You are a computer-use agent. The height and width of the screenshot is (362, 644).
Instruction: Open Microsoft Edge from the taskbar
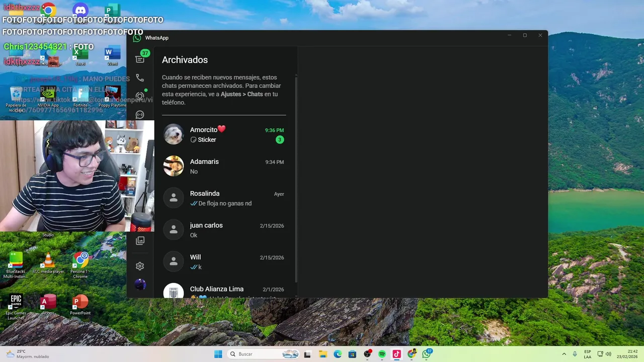pos(338,354)
